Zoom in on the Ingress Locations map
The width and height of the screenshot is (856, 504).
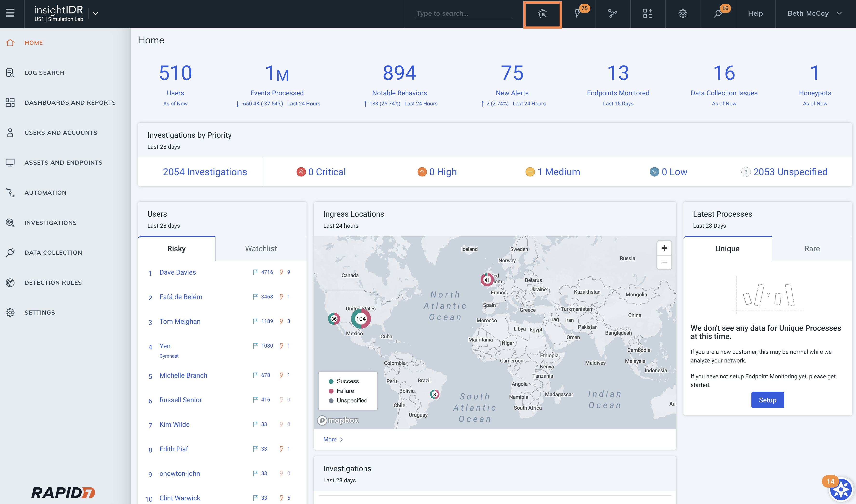(664, 248)
